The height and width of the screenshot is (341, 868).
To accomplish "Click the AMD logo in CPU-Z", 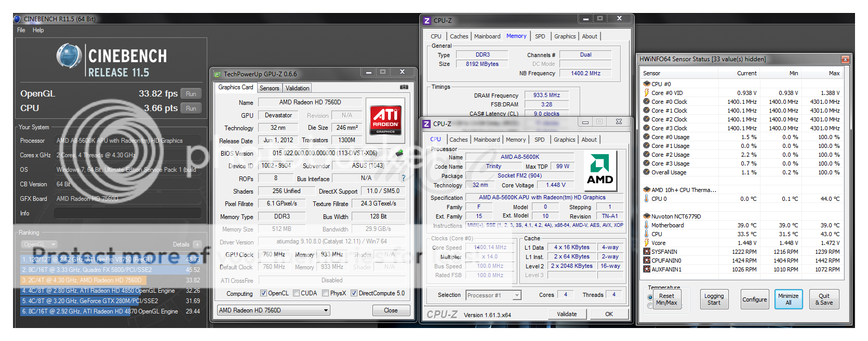I will point(600,172).
